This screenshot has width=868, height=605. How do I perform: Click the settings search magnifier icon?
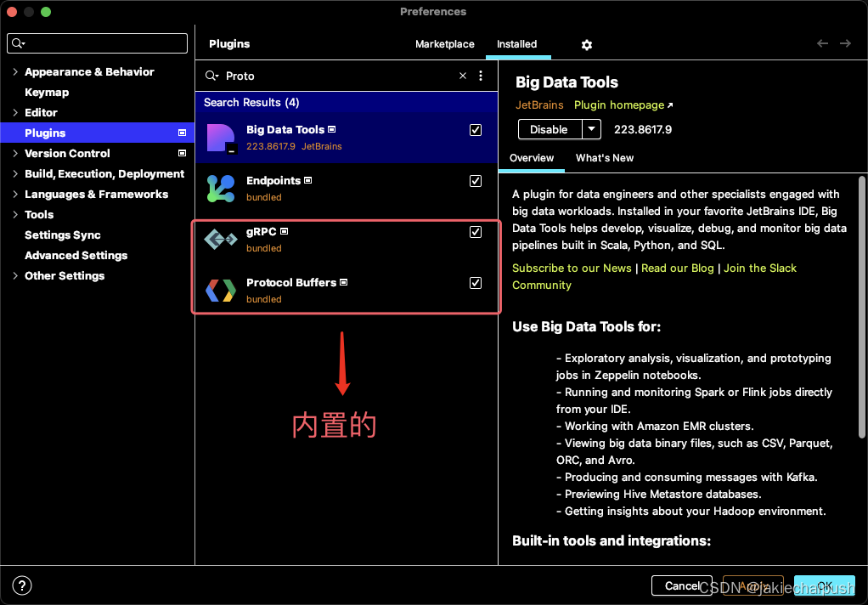19,43
